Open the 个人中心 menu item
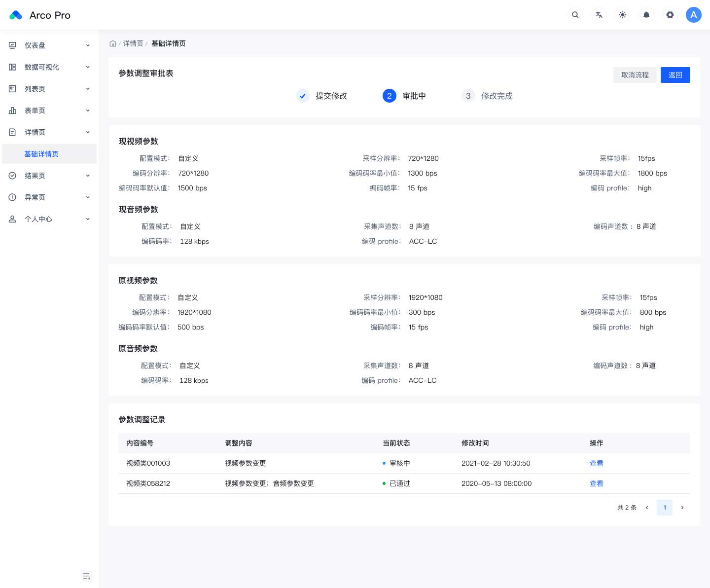This screenshot has width=710, height=588. 49,219
